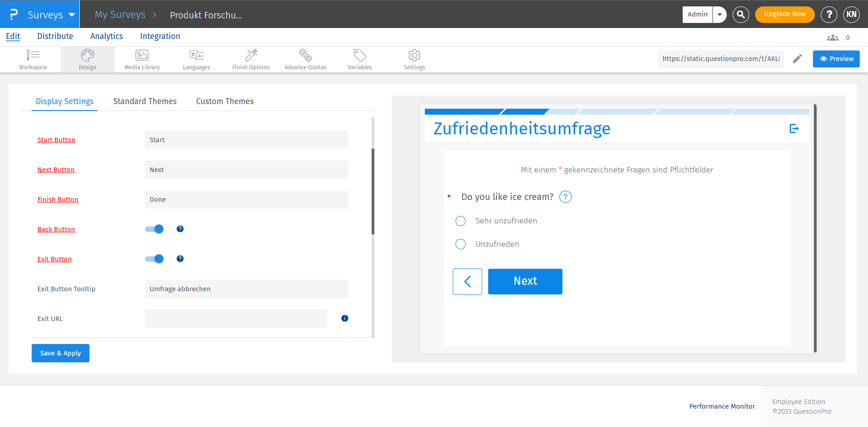868x427 pixels.
Task: Select the 'Sehr unzufrieden' radio option
Action: pos(461,221)
